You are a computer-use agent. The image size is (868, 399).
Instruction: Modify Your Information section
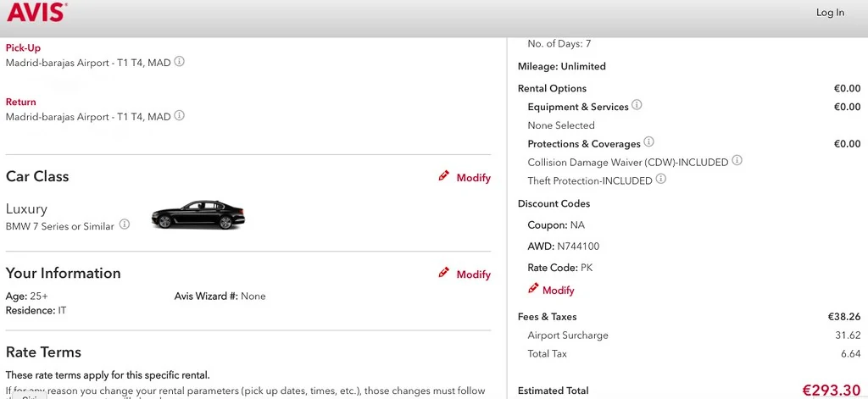click(465, 274)
